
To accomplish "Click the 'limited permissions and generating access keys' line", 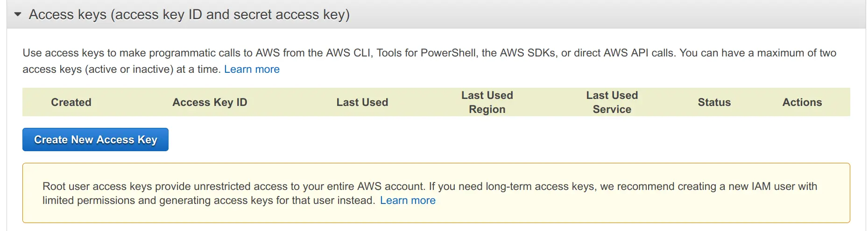I will coord(209,201).
